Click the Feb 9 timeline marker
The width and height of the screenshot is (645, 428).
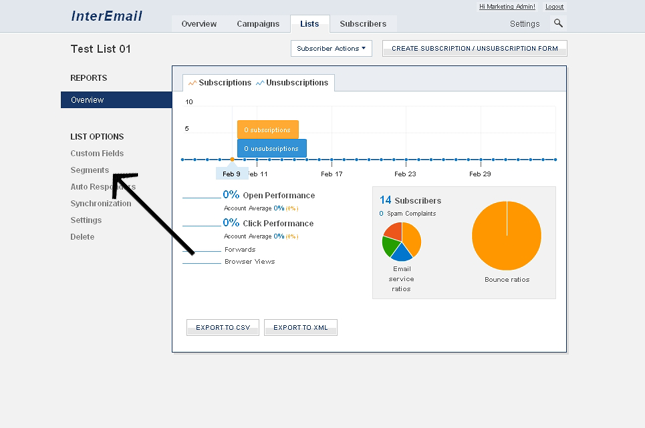point(231,173)
